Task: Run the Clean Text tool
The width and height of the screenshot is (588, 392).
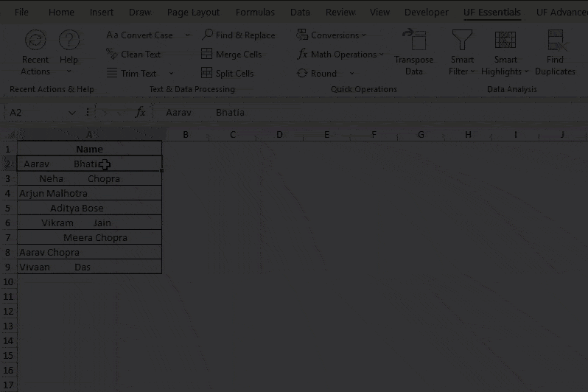Action: (133, 55)
